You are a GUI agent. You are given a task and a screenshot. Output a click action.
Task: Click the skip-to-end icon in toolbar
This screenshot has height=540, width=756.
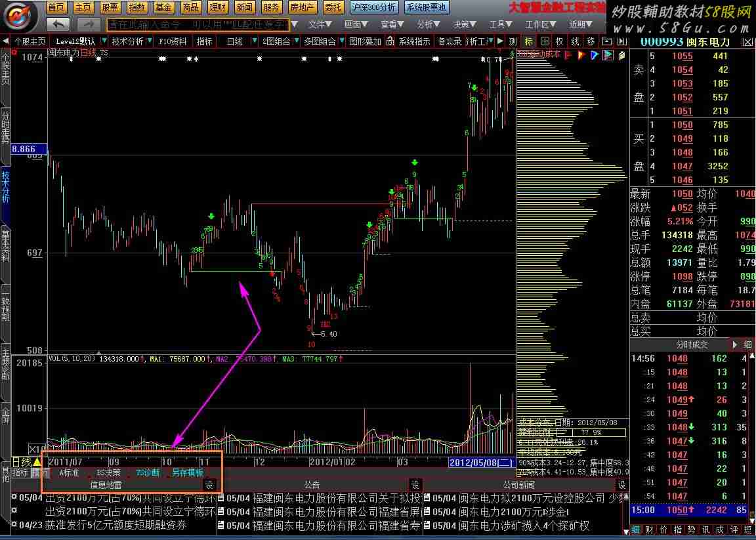(x=621, y=41)
